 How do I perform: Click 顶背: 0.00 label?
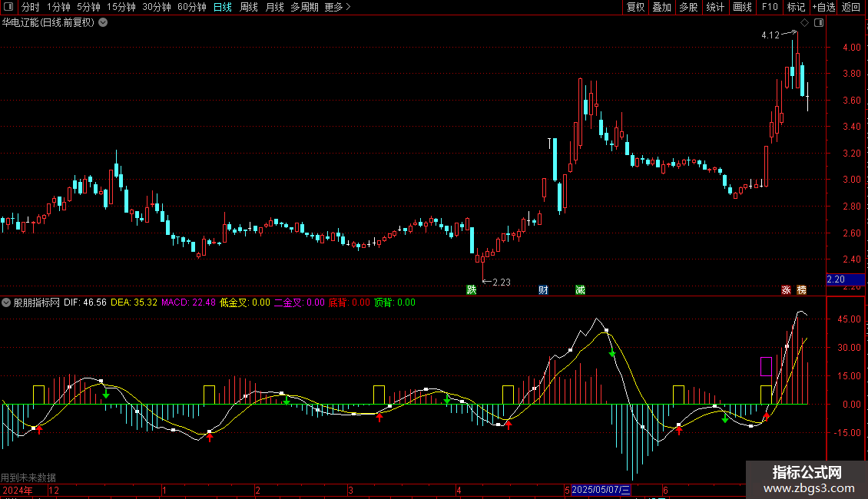click(395, 302)
